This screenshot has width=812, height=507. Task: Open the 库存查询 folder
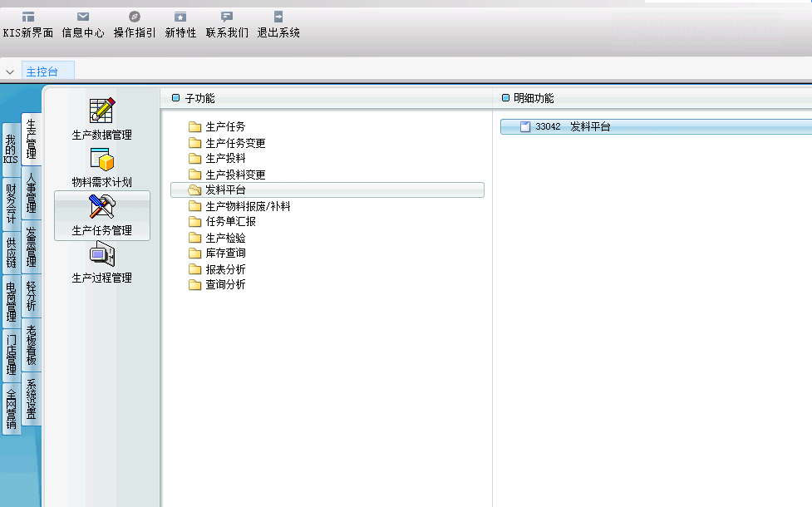(217, 253)
